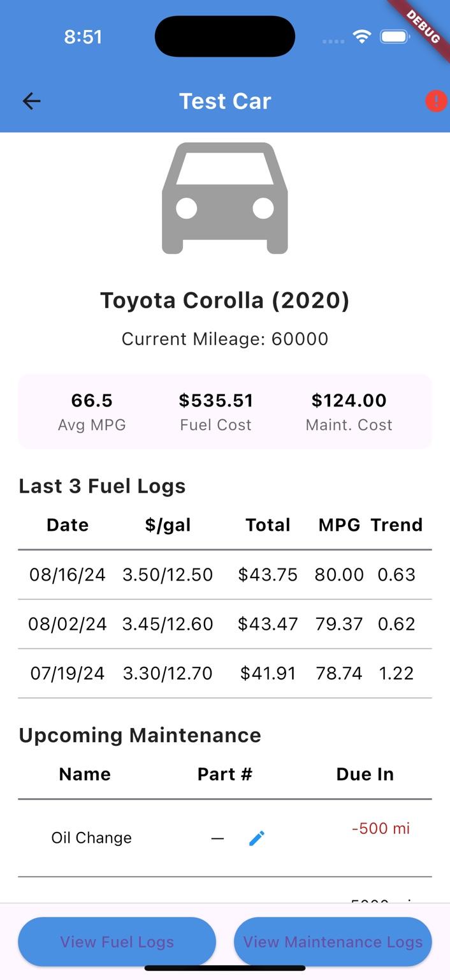Tap the Trend column header
This screenshot has height=980, width=450.
[x=396, y=525]
